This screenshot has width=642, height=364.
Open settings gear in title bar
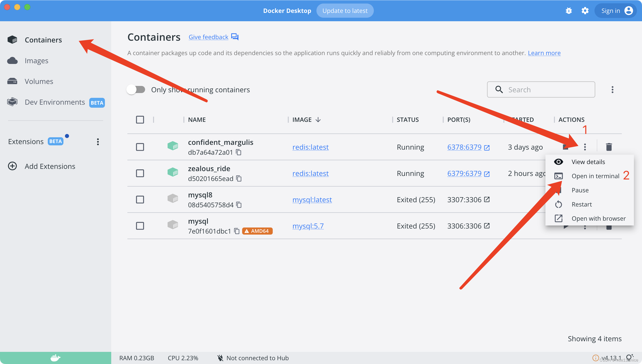(x=585, y=11)
